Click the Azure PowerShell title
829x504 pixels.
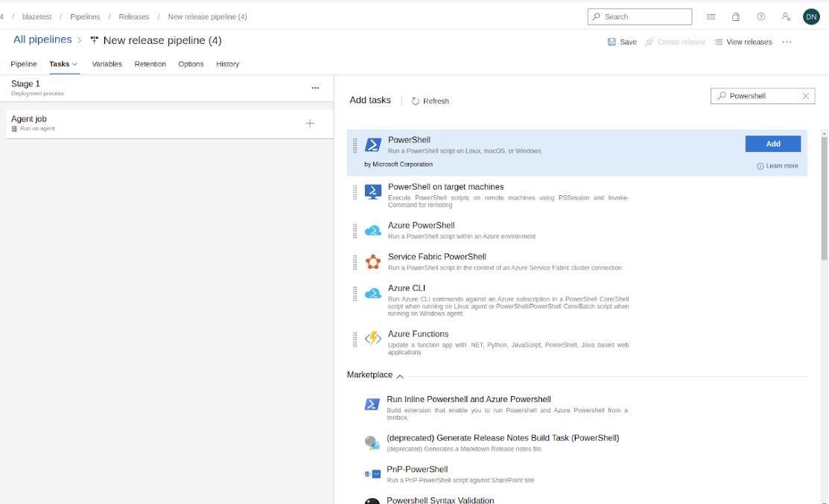[x=422, y=225]
